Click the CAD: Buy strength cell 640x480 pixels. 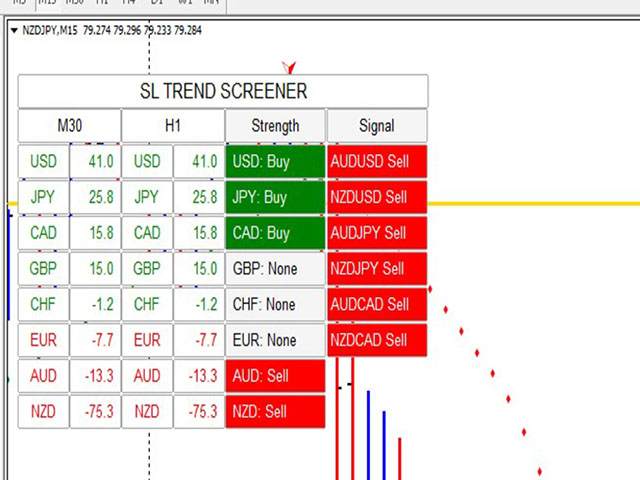[275, 233]
